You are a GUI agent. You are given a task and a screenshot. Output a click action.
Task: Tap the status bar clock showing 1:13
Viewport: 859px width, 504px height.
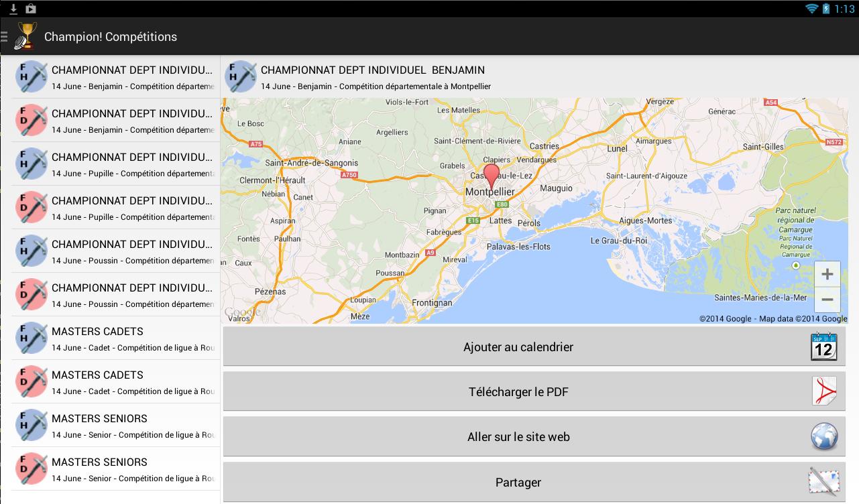(x=844, y=9)
